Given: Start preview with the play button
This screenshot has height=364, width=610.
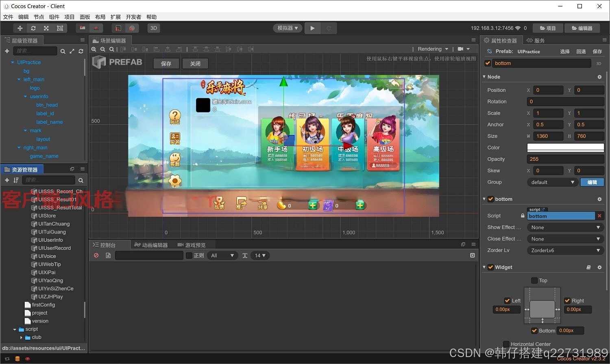Looking at the screenshot, I should [312, 28].
